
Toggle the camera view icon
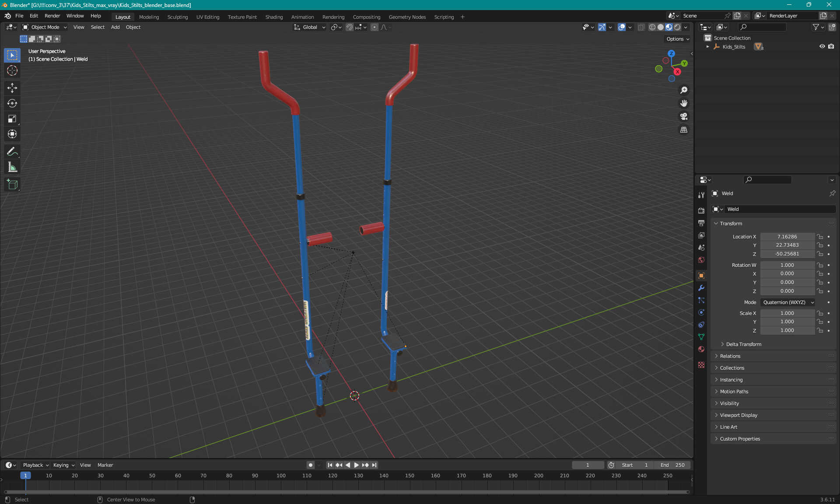point(684,116)
